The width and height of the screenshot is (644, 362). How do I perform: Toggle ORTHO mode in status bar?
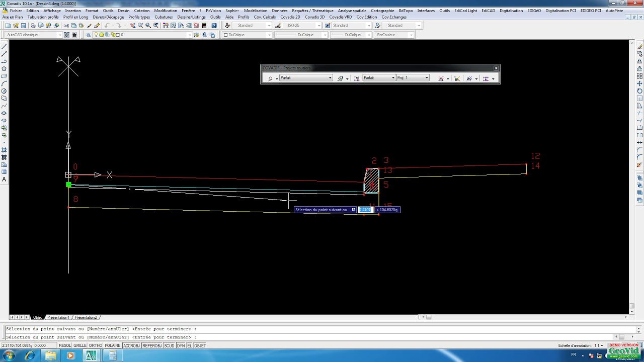click(96, 345)
